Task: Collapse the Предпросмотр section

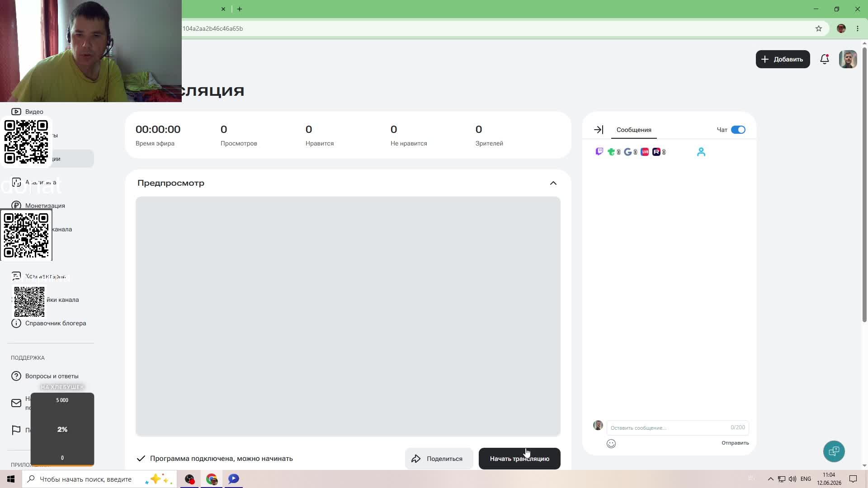Action: pyautogui.click(x=553, y=183)
